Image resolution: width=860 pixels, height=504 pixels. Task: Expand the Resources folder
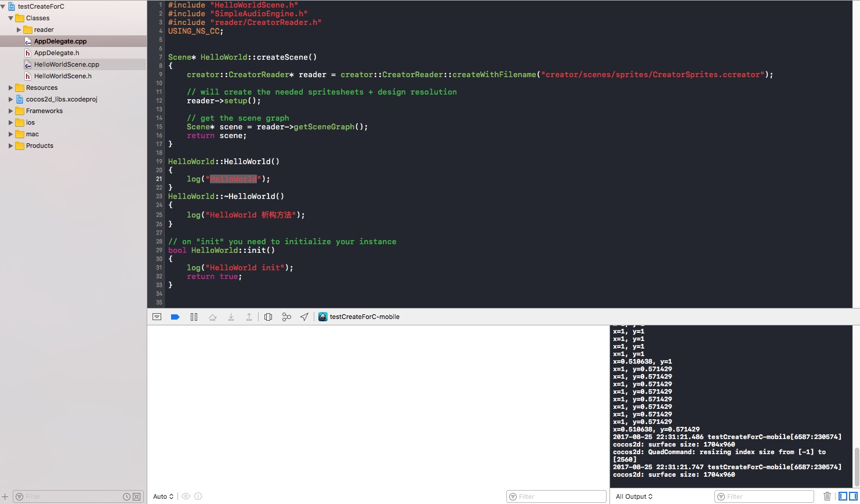10,88
